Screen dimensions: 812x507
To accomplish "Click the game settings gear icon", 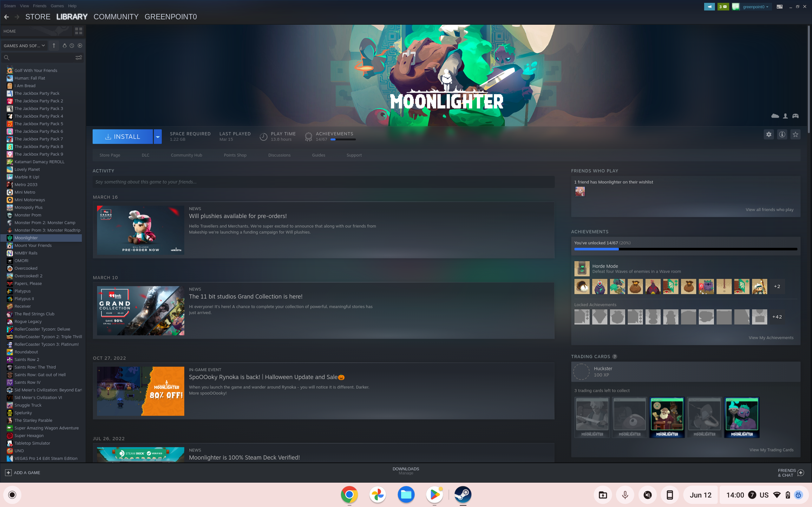I will pyautogui.click(x=769, y=135).
